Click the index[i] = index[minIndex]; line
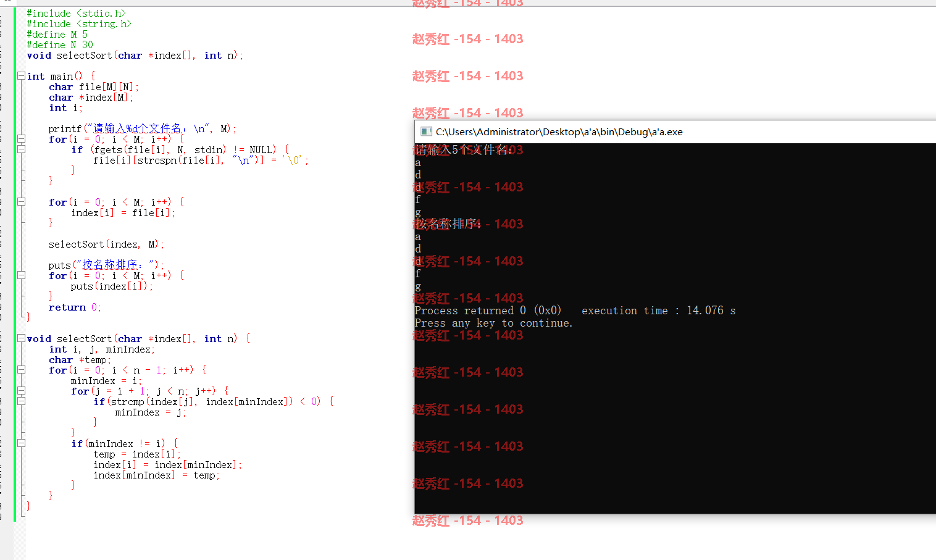 168,464
